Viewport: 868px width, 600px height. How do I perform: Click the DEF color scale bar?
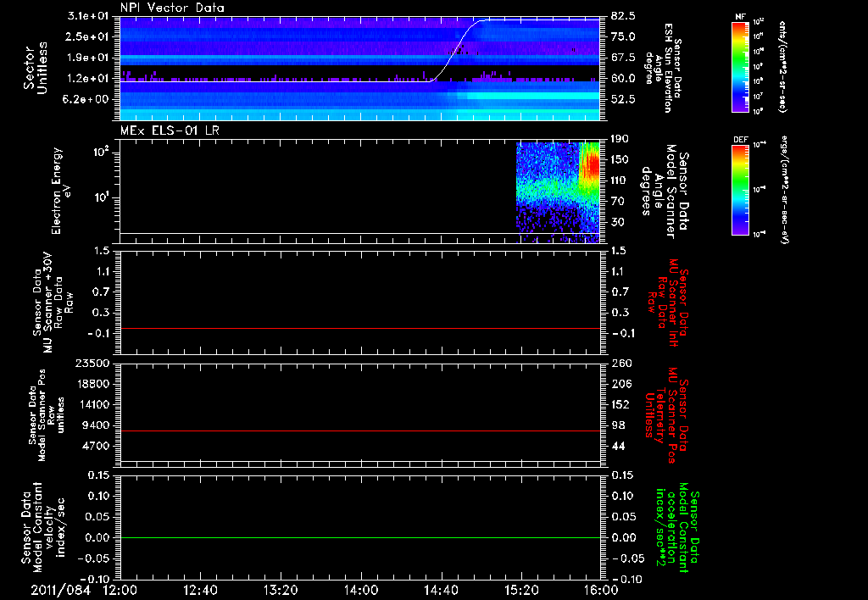coord(741,190)
